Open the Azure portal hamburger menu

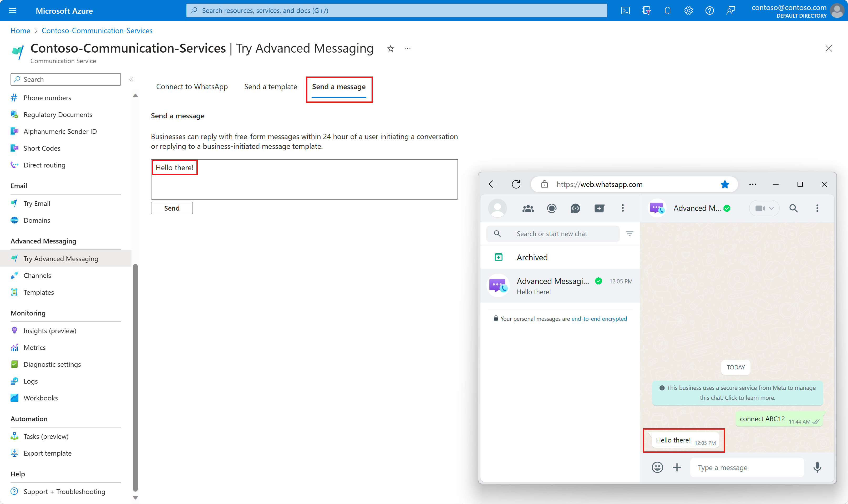(x=13, y=11)
